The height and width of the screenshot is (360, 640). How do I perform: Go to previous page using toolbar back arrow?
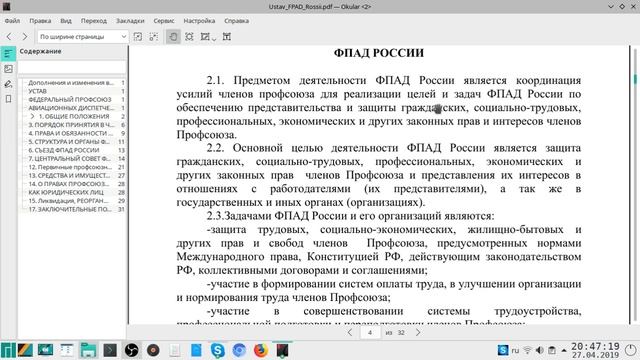pyautogui.click(x=9, y=37)
